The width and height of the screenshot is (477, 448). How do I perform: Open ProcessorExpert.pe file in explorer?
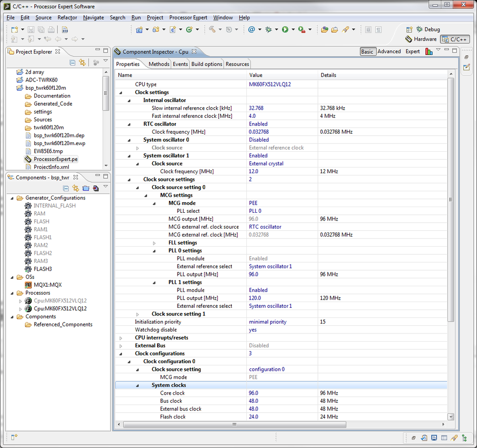tap(55, 159)
